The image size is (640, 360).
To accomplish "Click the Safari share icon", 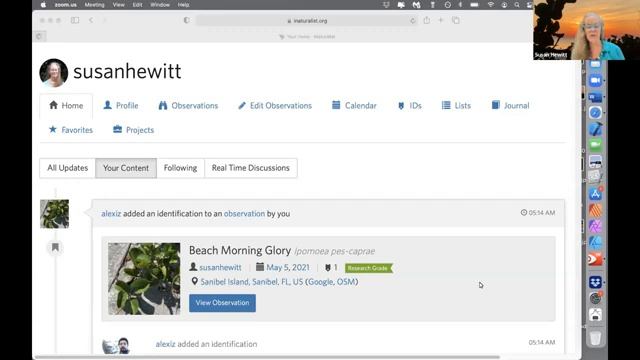I will 427,20.
